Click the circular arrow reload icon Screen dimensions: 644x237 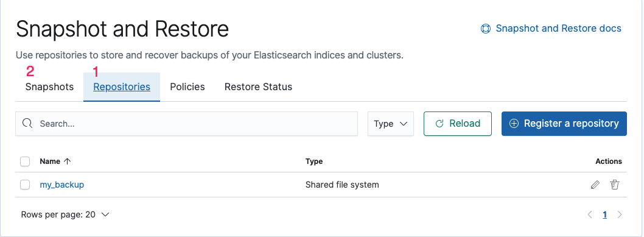439,124
